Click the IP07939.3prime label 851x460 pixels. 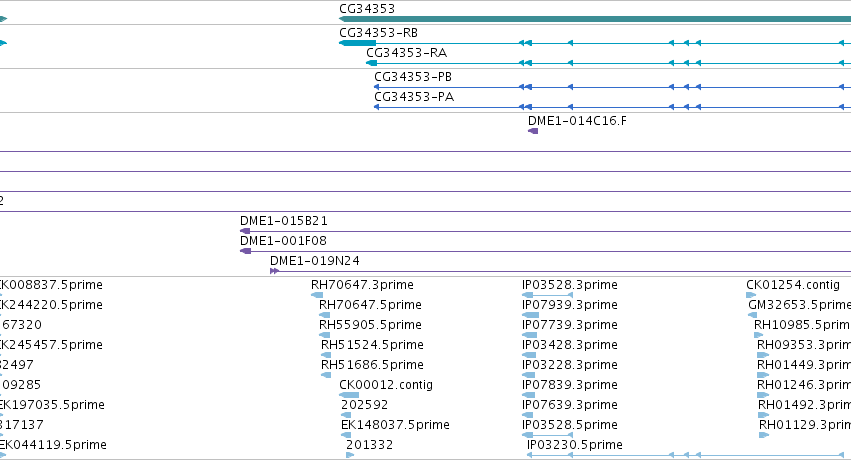[570, 305]
